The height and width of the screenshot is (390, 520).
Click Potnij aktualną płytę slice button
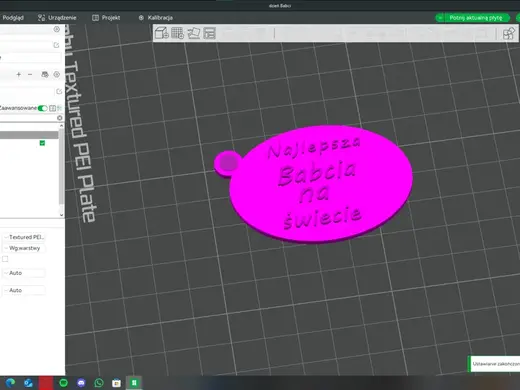[x=476, y=18]
